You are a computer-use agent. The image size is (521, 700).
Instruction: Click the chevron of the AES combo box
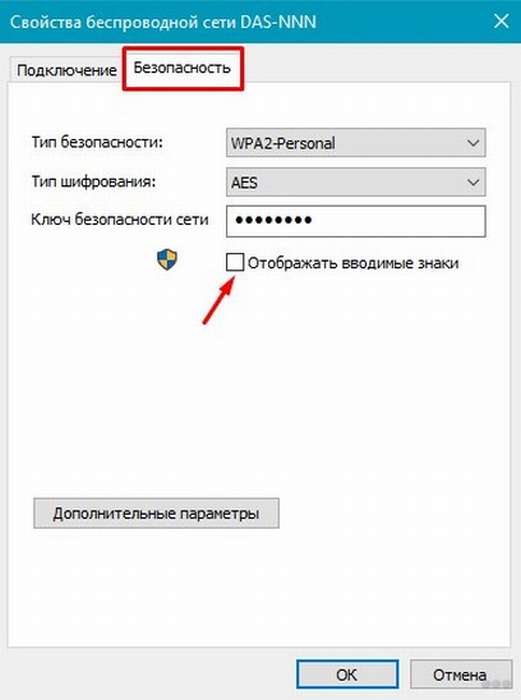(473, 182)
